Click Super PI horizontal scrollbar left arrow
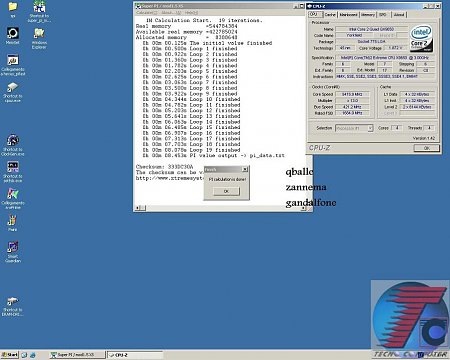Viewport: 450px width, 360px height. [137, 208]
